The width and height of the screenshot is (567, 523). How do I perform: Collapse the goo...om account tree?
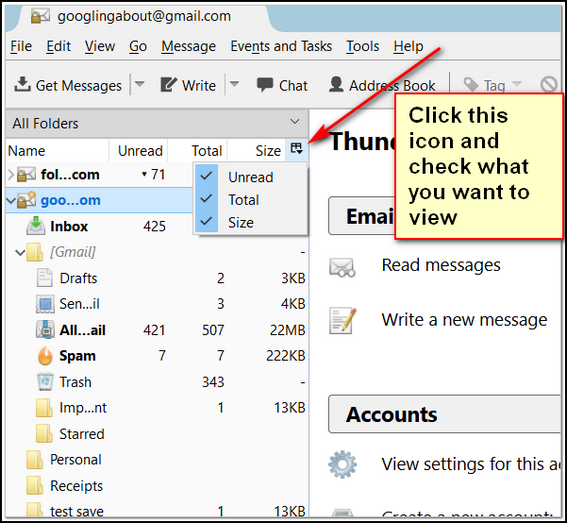[11, 200]
